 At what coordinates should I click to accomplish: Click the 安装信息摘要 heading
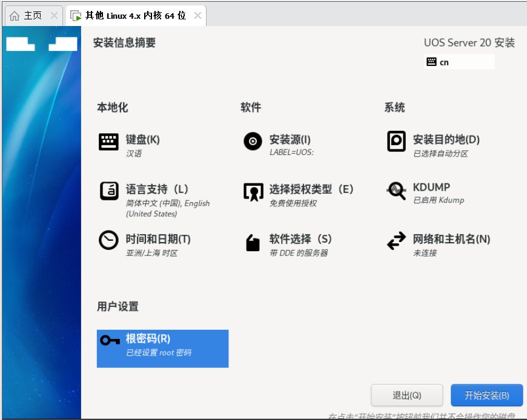tap(124, 42)
